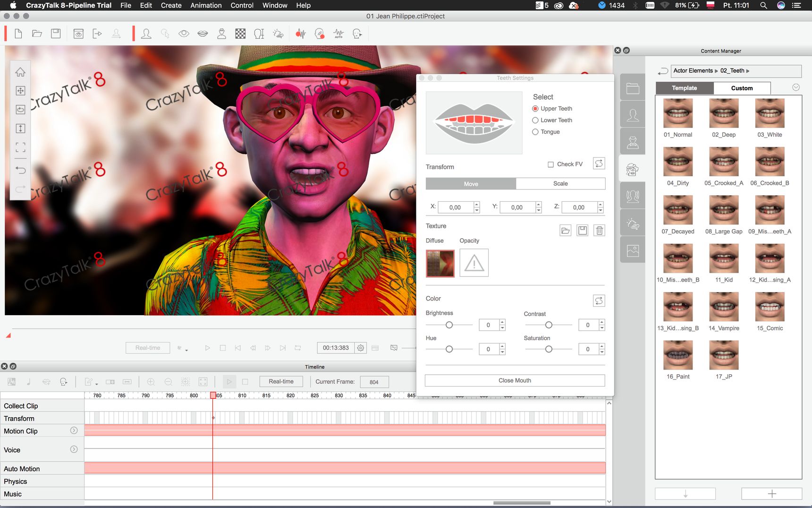Image resolution: width=812 pixels, height=508 pixels.
Task: Open the atmosphere weather toolbar icon
Action: pos(278,34)
